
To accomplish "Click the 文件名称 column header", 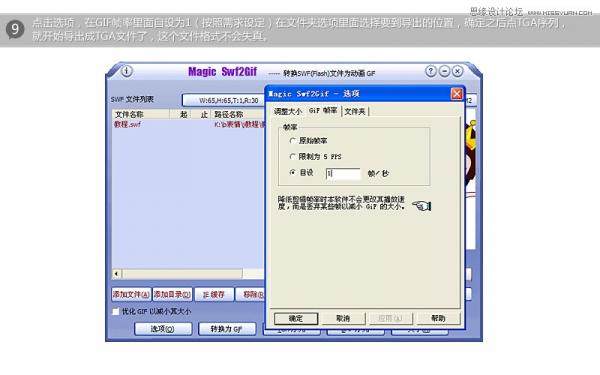I will point(141,114).
